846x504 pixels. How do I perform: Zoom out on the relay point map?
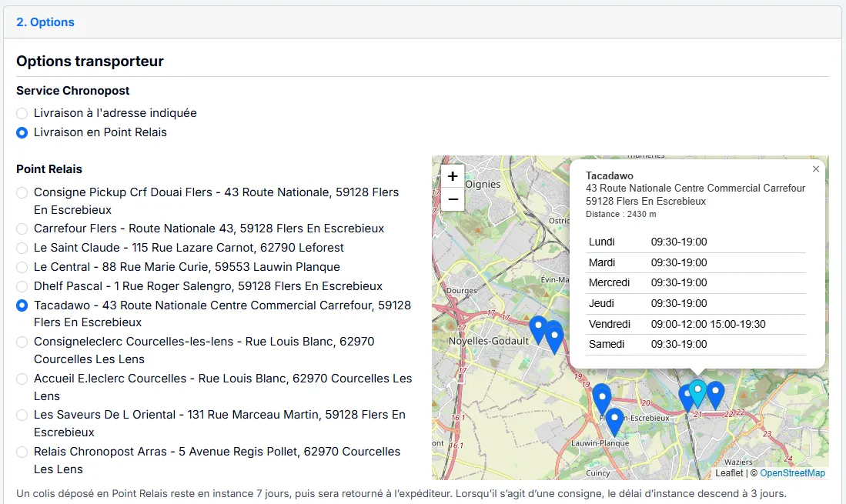[453, 199]
